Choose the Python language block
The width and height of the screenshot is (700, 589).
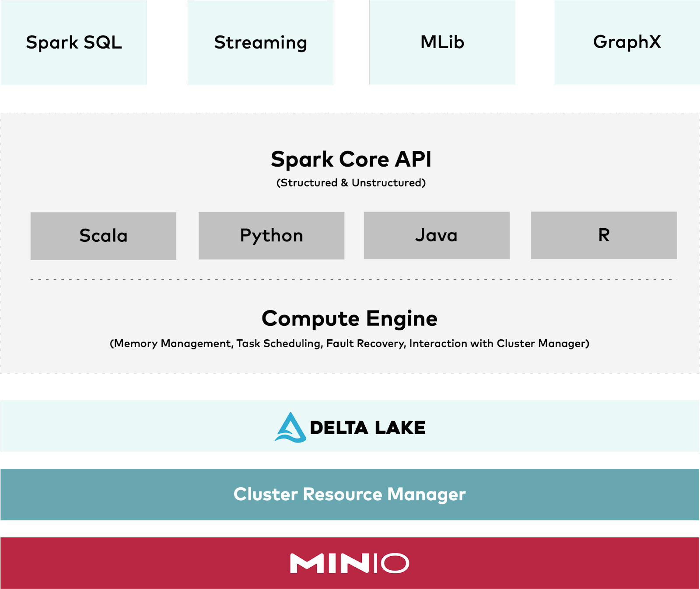click(x=271, y=236)
